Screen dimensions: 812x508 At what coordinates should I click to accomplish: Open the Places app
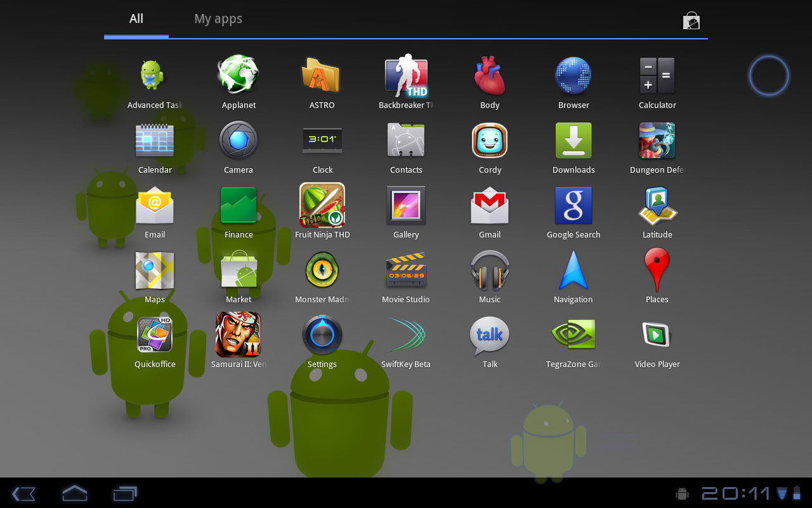pyautogui.click(x=657, y=271)
